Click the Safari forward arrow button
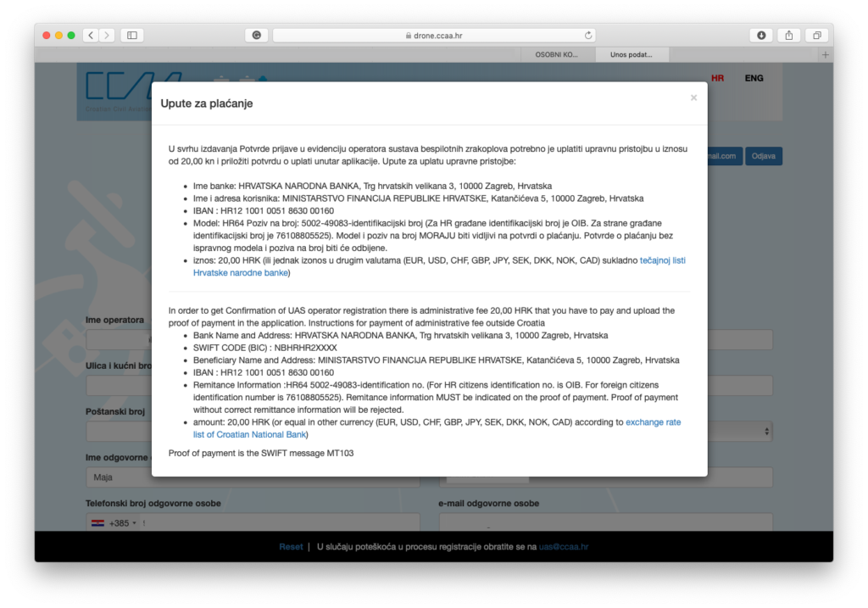Screen dimensions: 868x608 [107, 36]
